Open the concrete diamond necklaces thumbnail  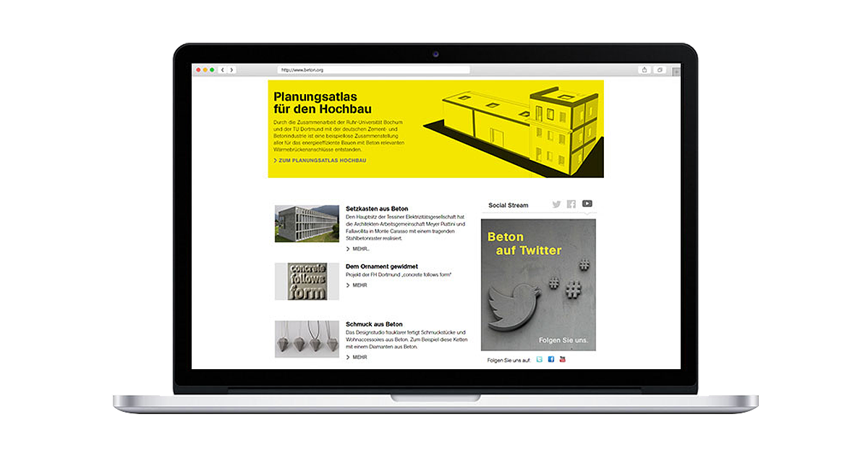307,339
